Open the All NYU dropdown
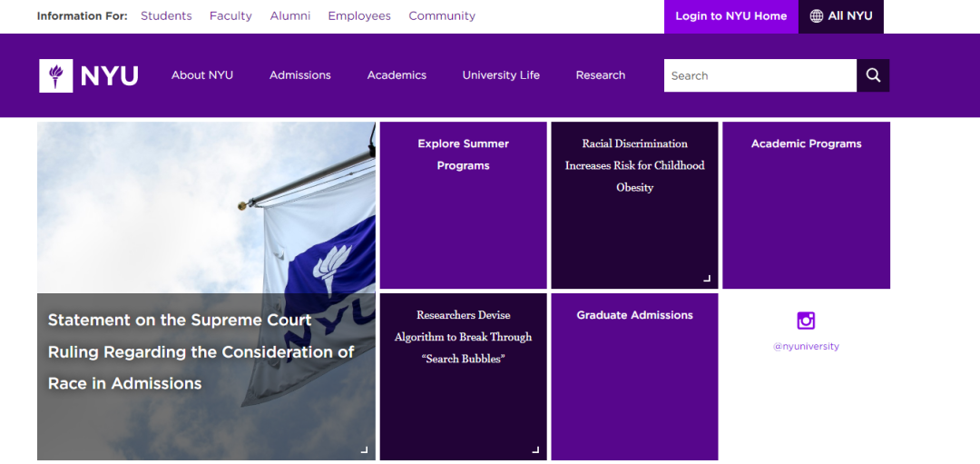Image resolution: width=980 pixels, height=464 pixels. coord(841,16)
